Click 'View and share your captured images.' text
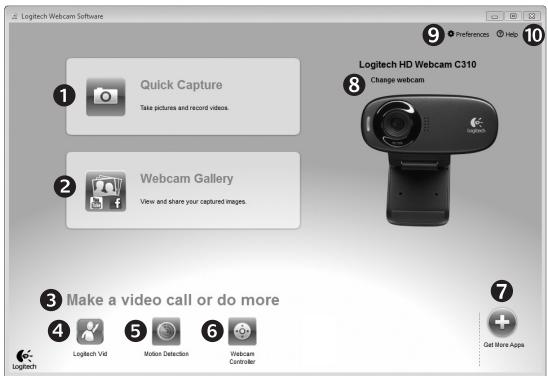This screenshot has width=548, height=376. coord(193,202)
